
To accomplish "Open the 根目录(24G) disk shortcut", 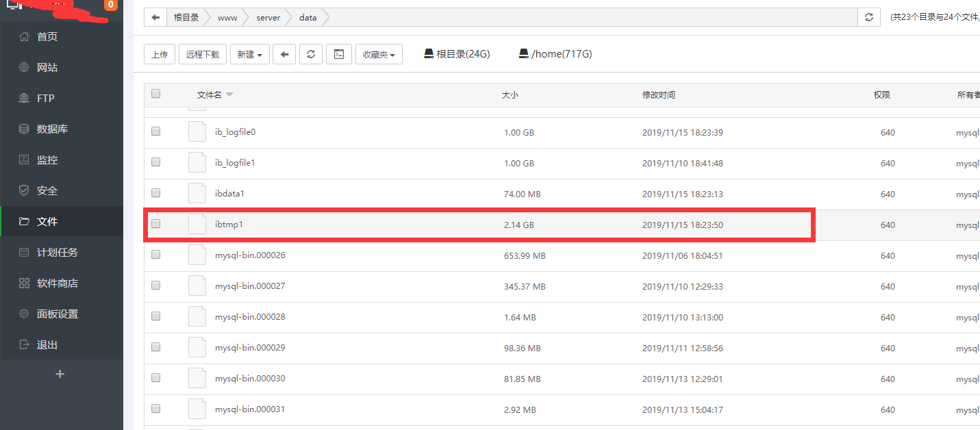I will point(457,54).
